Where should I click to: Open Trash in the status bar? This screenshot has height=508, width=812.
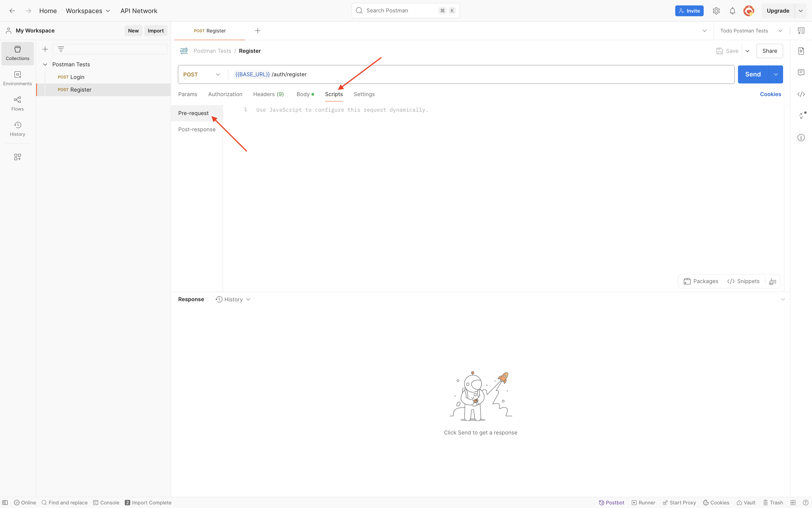coord(773,503)
